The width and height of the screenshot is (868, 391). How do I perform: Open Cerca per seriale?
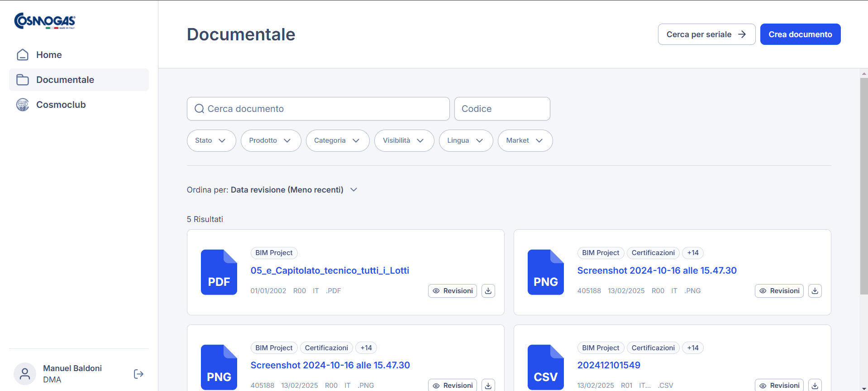pos(706,34)
